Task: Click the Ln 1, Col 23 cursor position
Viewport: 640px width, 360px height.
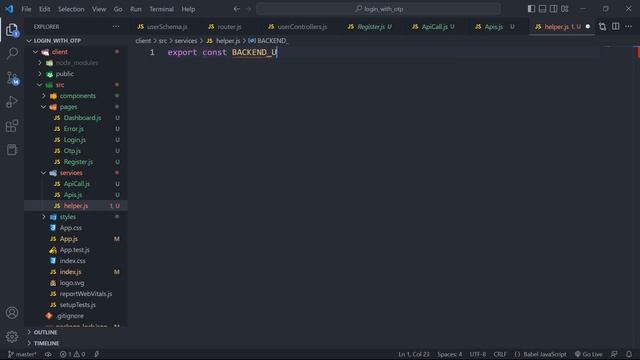Action: coord(414,354)
